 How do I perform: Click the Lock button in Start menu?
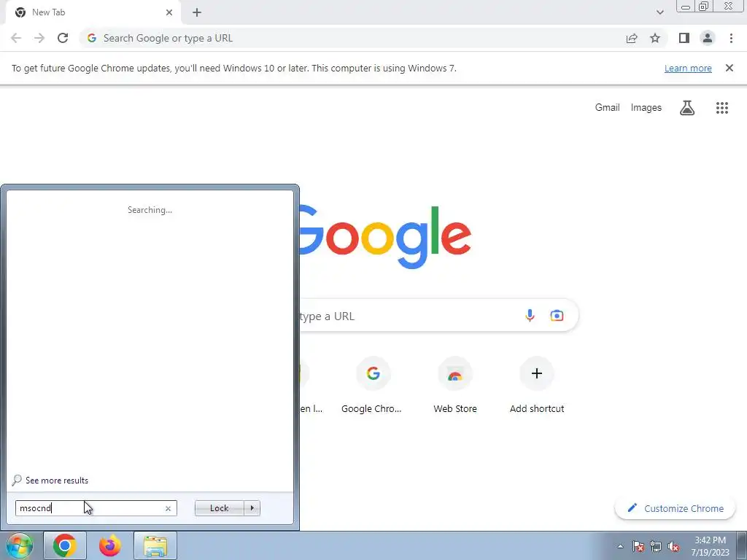pyautogui.click(x=219, y=508)
